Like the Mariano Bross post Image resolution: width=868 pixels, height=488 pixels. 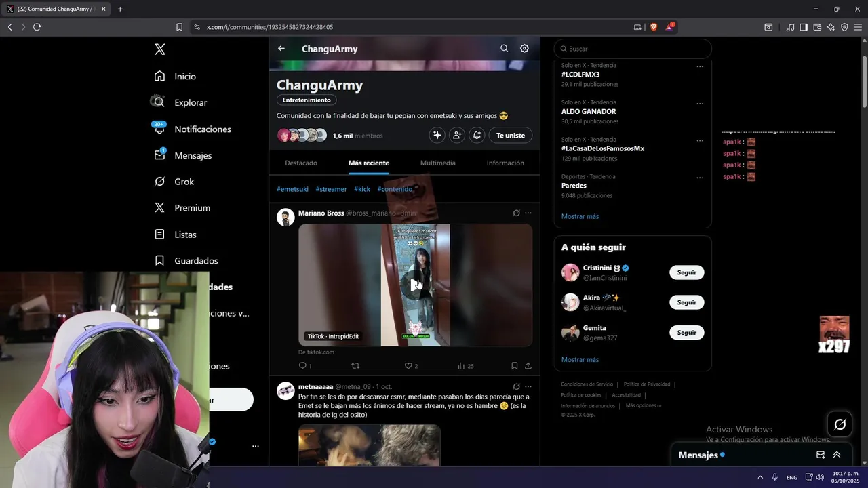411,366
